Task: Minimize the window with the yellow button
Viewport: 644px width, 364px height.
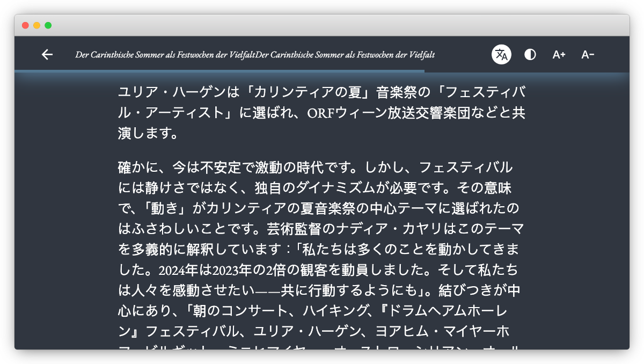Action: coord(36,25)
